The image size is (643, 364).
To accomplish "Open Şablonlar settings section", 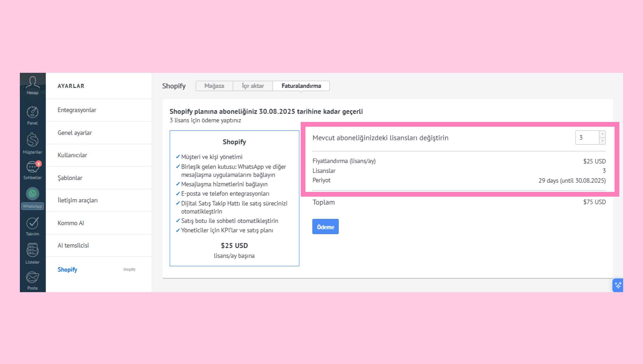I will 99,178.
